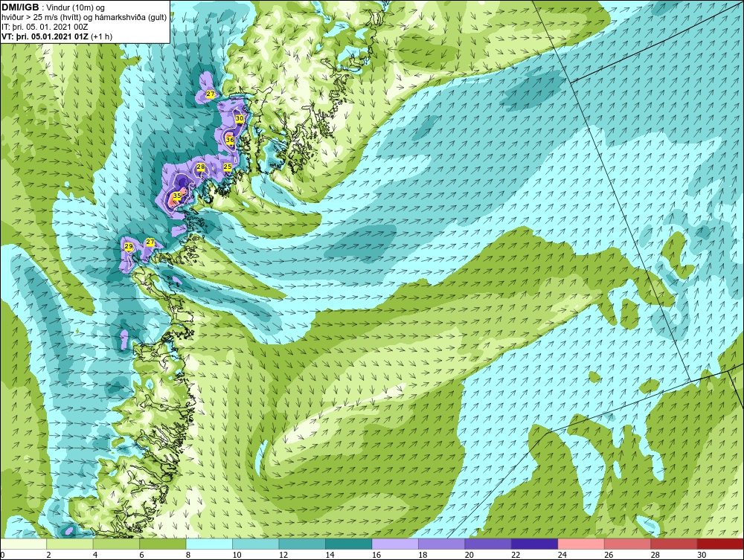Select the 12–14 m/s teal legend swatch
744x560 pixels.
click(302, 544)
